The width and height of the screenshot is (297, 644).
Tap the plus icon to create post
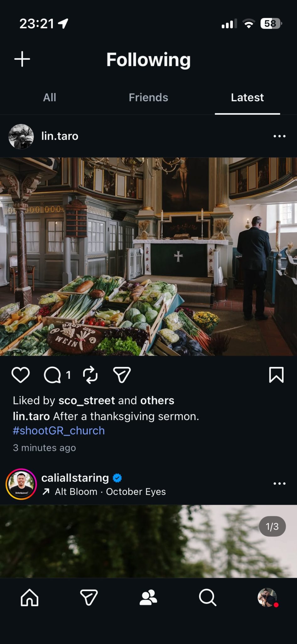coord(22,59)
